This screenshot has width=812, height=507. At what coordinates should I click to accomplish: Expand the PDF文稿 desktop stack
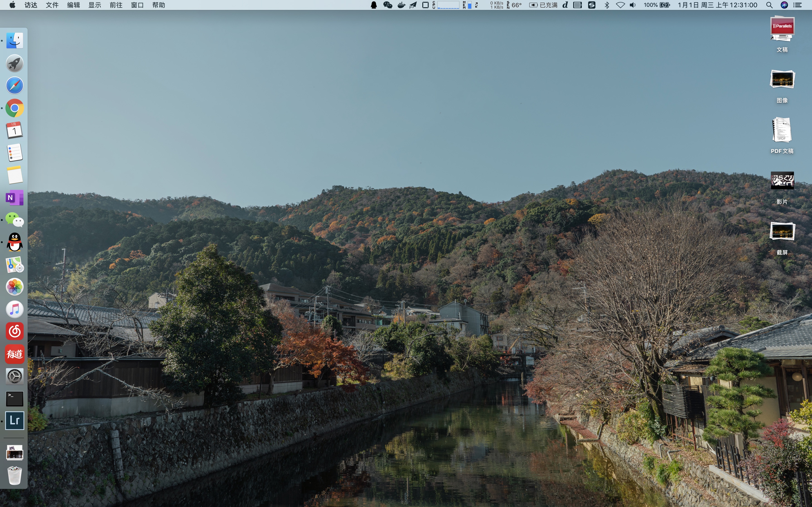[x=782, y=130]
